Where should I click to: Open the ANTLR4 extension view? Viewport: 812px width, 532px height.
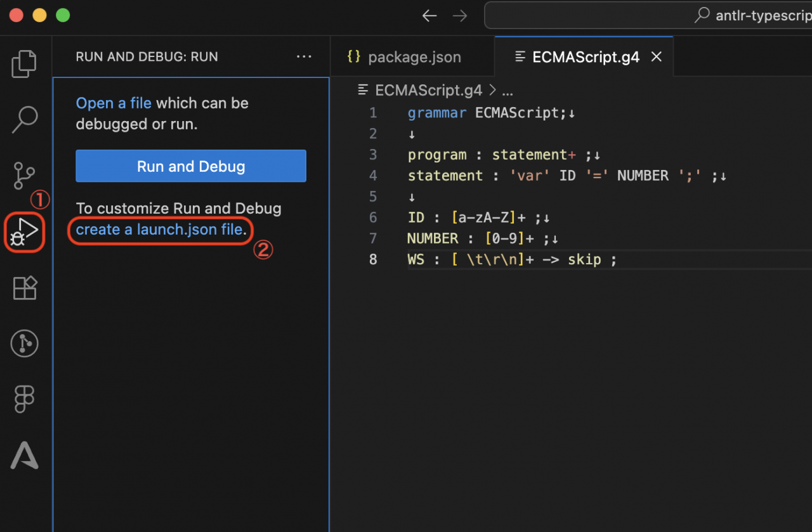pyautogui.click(x=24, y=455)
